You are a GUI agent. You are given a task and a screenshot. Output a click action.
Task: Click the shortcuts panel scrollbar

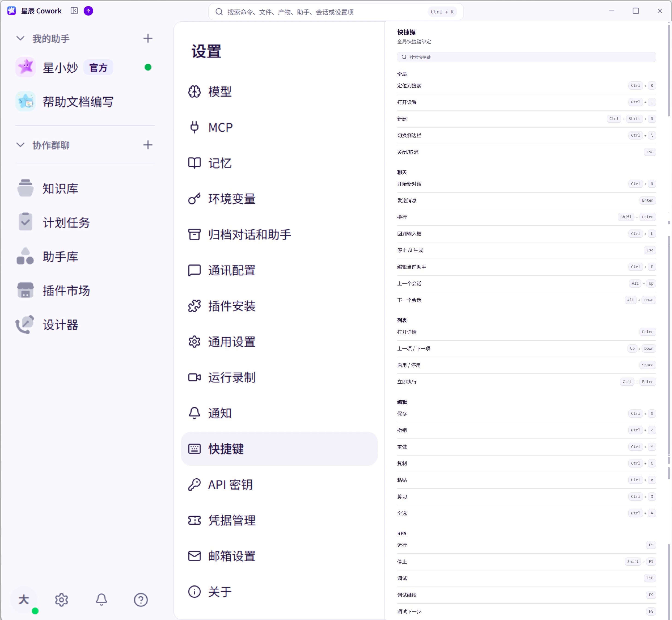coord(669,70)
